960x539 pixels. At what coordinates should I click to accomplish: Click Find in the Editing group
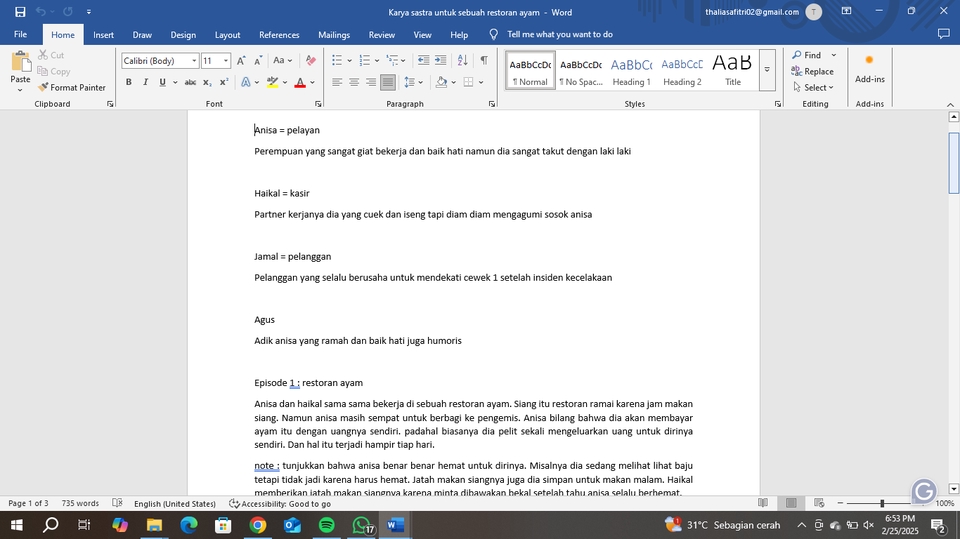pyautogui.click(x=807, y=55)
